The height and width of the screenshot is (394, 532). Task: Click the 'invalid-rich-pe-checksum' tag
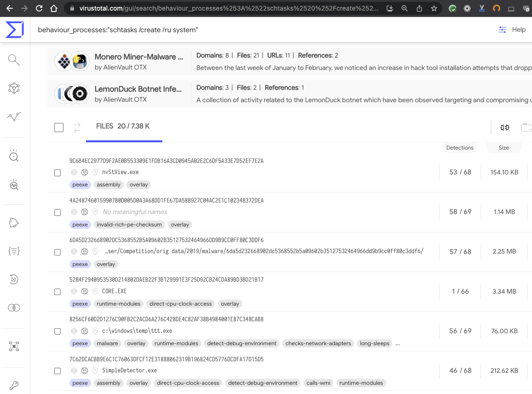[x=129, y=225]
